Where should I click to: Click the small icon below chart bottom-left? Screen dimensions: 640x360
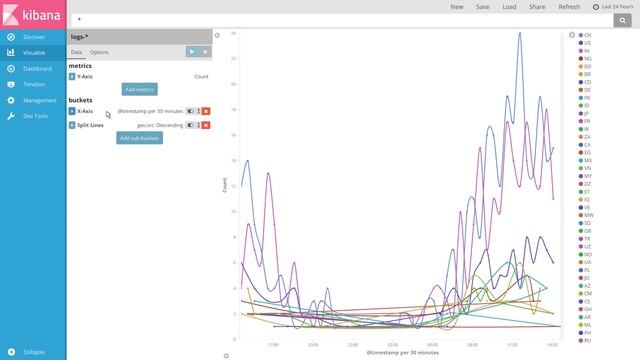click(x=227, y=356)
